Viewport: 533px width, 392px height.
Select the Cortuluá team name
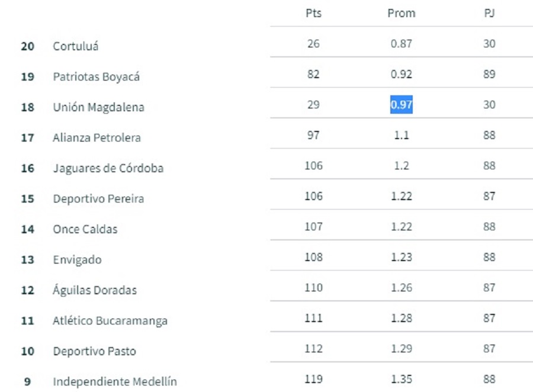[76, 46]
